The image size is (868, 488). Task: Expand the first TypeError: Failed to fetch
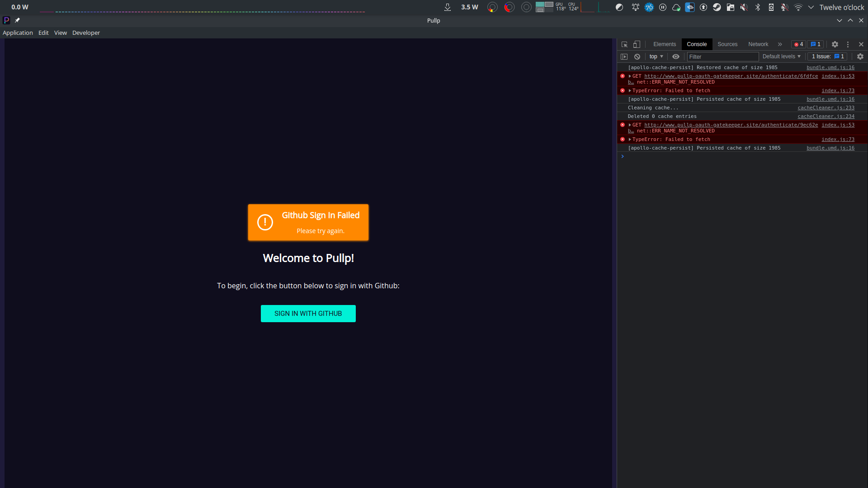(x=630, y=91)
